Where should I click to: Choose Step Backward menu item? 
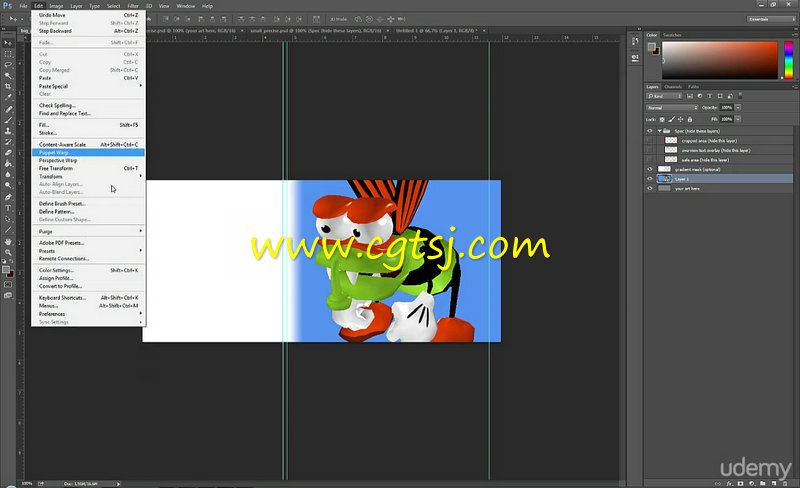(x=88, y=31)
